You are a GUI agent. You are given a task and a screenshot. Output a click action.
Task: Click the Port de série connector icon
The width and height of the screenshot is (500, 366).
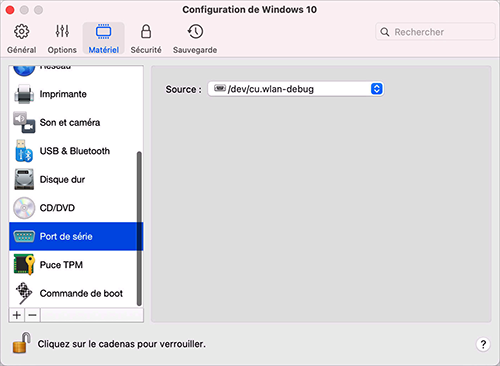click(x=24, y=236)
